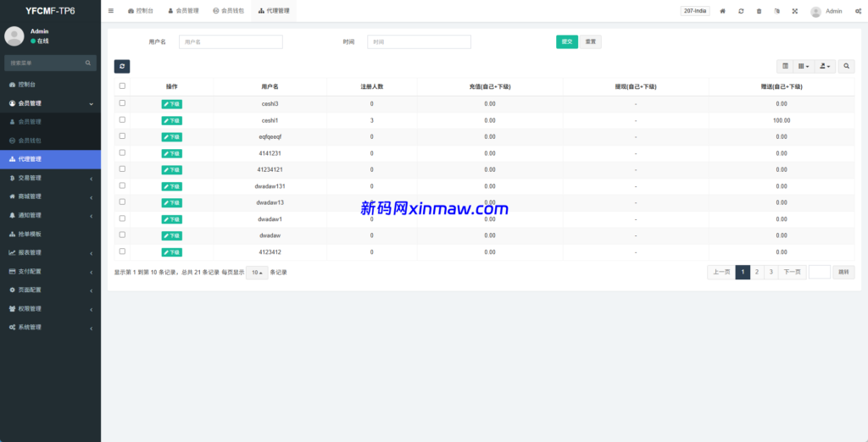Check the ceshi1 row checkbox
This screenshot has height=442, width=868.
tap(122, 119)
